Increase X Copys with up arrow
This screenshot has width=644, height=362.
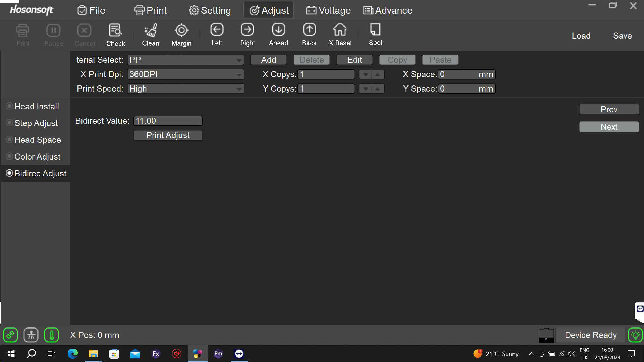[x=378, y=74]
